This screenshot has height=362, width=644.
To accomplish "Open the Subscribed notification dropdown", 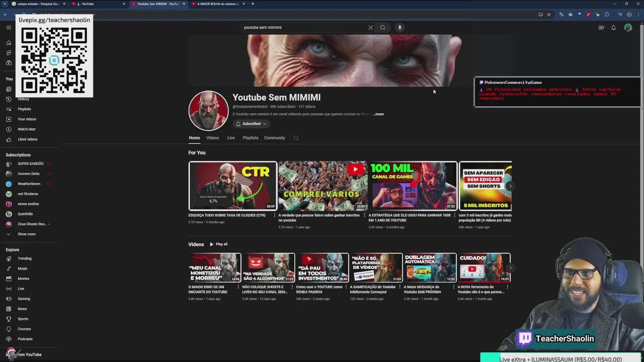I will pyautogui.click(x=251, y=124).
